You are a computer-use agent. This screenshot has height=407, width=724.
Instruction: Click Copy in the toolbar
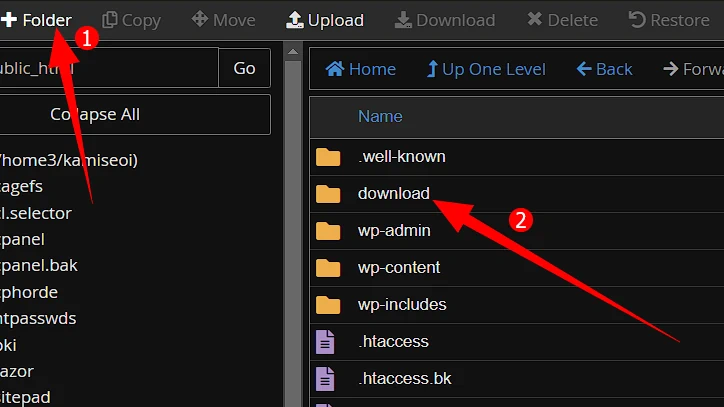(x=131, y=20)
